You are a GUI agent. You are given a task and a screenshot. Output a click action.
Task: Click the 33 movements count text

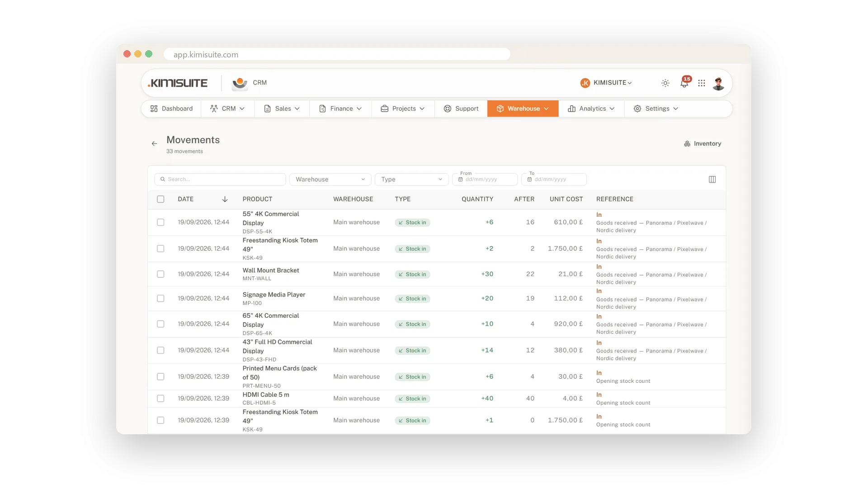tap(184, 151)
